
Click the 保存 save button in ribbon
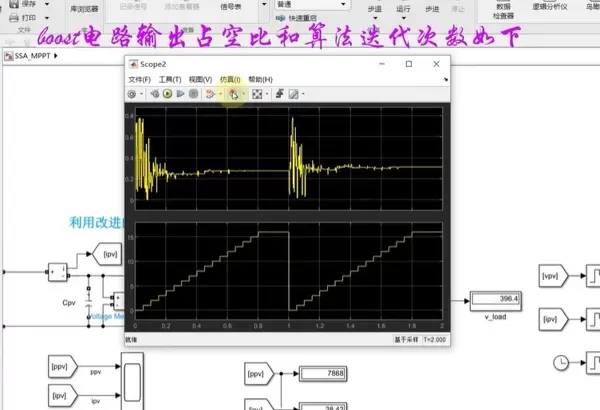(x=28, y=4)
